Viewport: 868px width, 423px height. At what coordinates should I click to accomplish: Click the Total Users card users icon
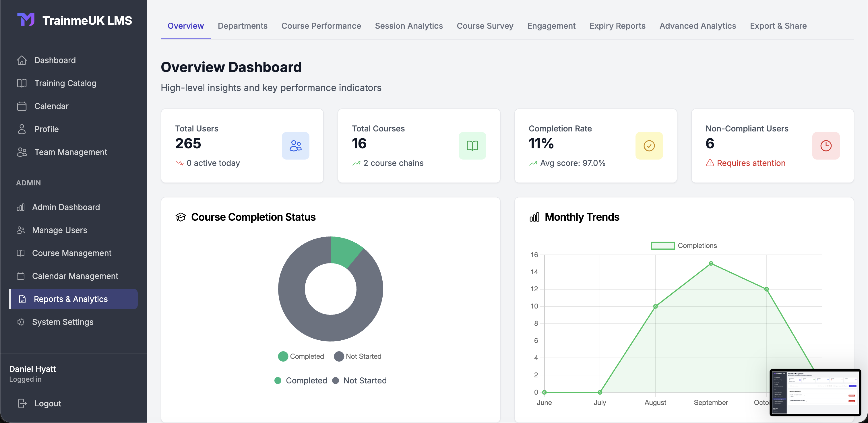coord(296,145)
